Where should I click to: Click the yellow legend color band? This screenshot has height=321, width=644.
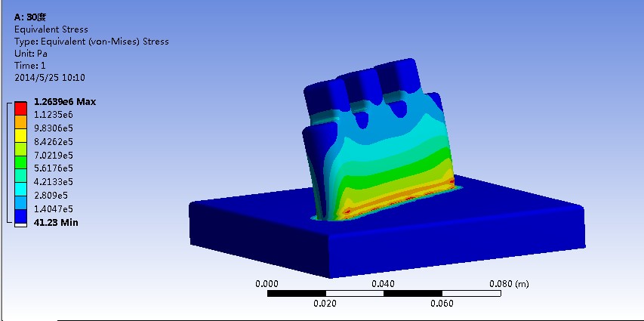point(21,136)
